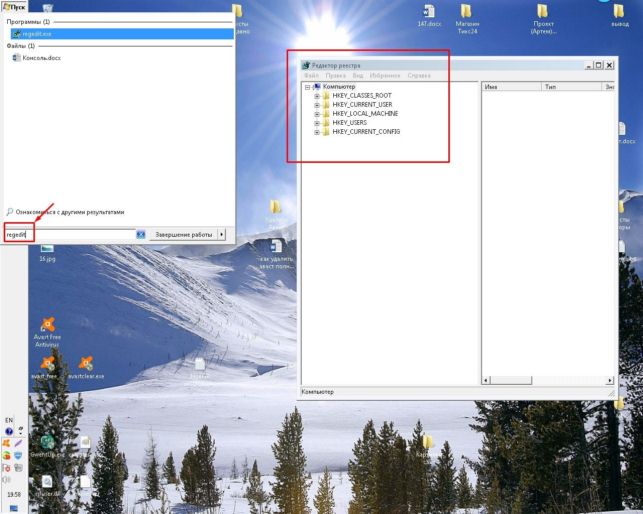Collapse the Компьютер root node
The width and height of the screenshot is (643, 514).
point(307,87)
